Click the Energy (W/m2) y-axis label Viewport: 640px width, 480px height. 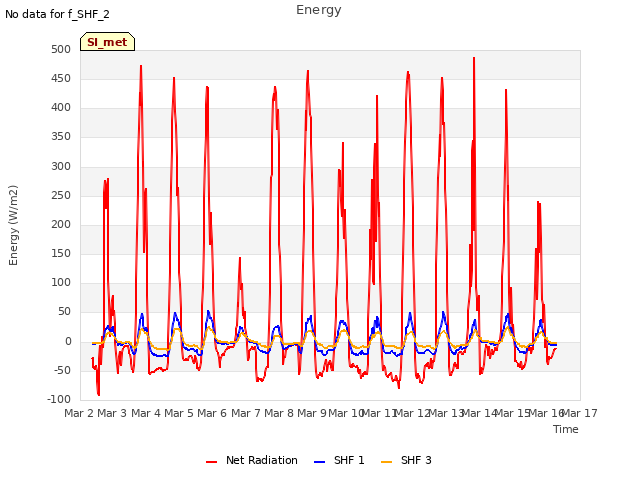[x=13, y=225]
